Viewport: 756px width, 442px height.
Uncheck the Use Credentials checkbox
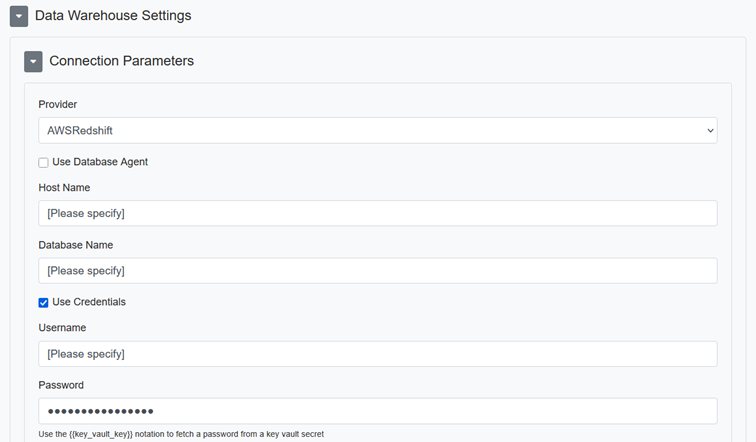click(43, 302)
